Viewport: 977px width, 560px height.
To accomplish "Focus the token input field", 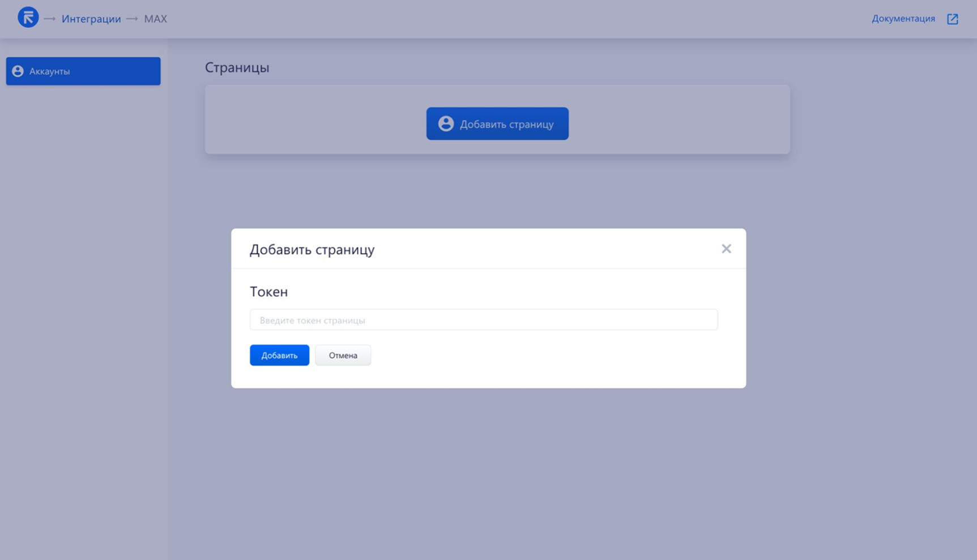I will pyautogui.click(x=483, y=320).
